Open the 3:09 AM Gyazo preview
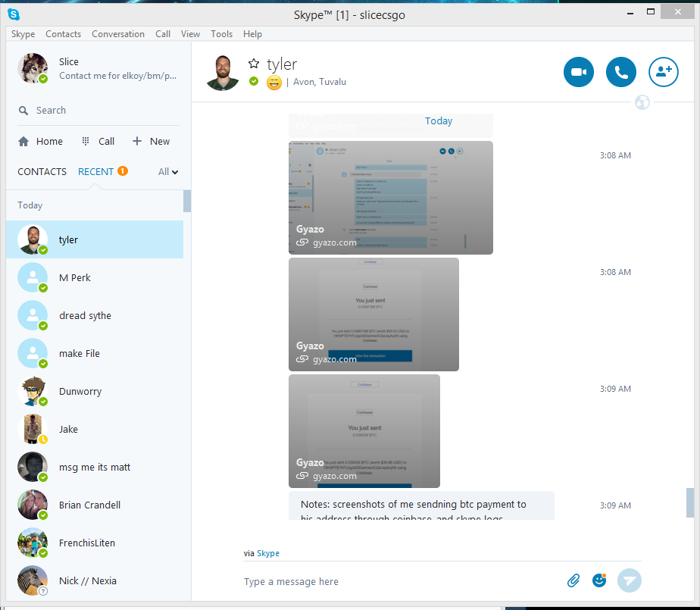700x610 pixels. tap(364, 431)
